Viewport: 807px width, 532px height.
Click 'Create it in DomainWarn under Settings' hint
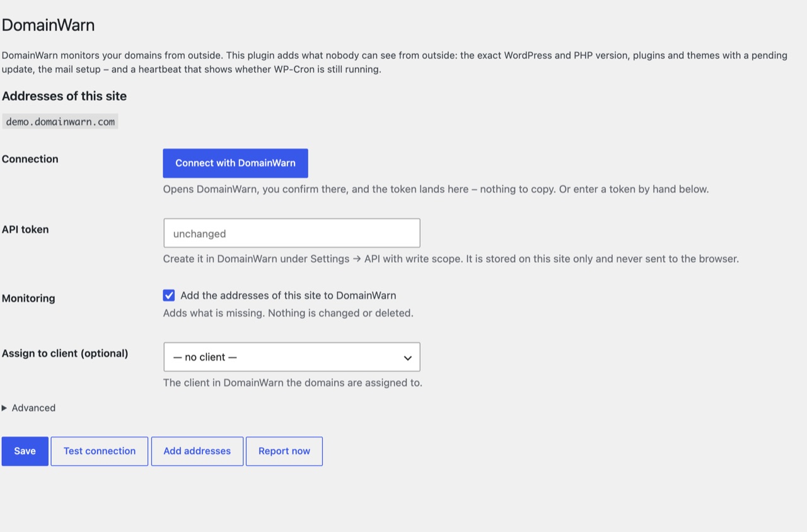[x=451, y=258]
